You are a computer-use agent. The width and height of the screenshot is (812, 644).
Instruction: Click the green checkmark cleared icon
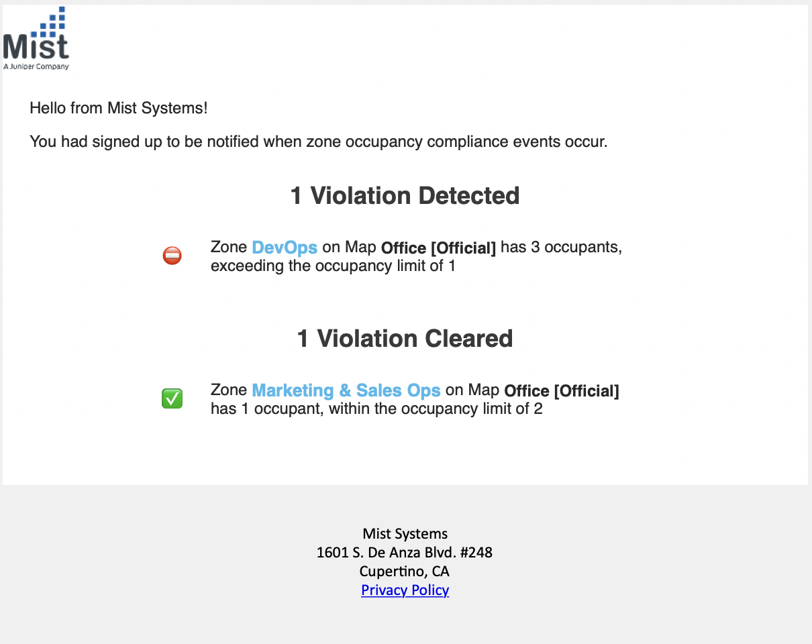coord(172,398)
